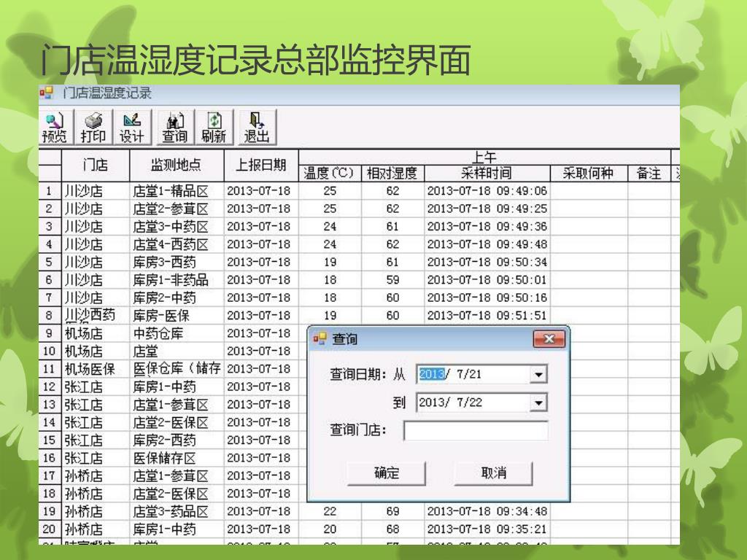The width and height of the screenshot is (747, 560).
Task: Refresh data with the 刷新 toolbar icon
Action: tap(214, 127)
